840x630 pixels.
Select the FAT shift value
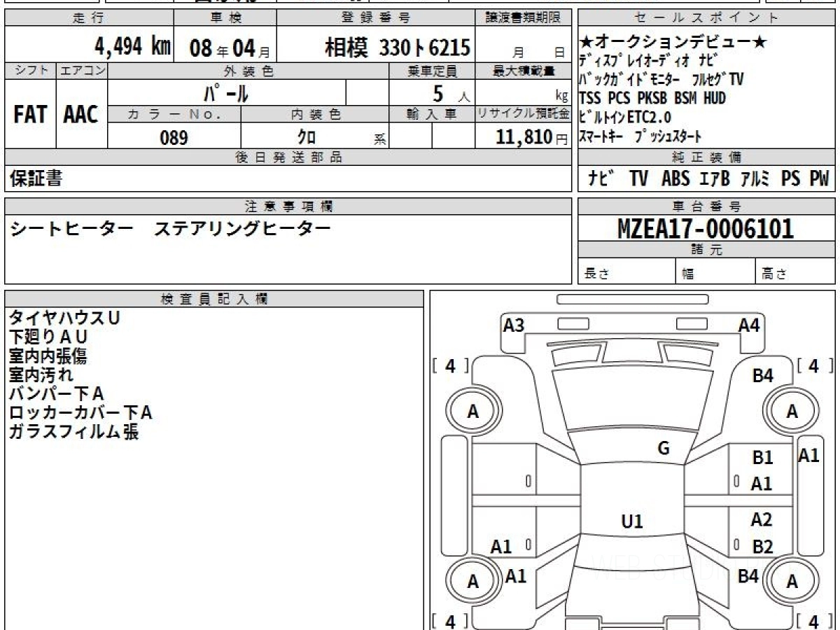coord(30,115)
